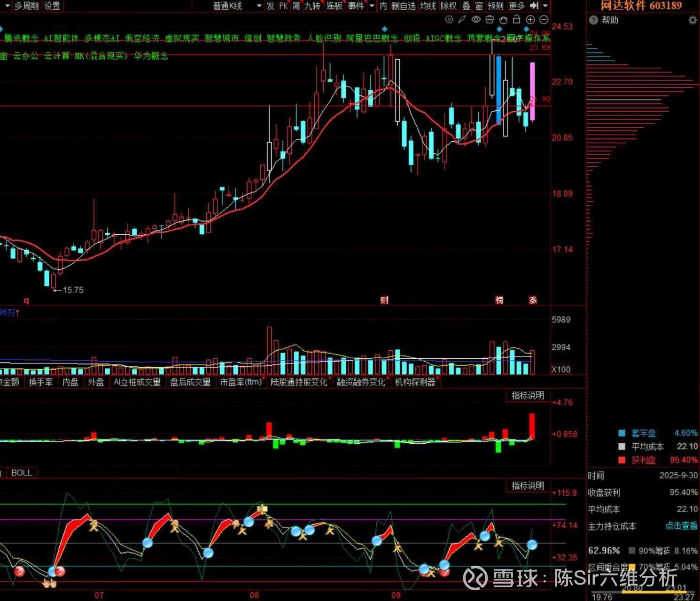The image size is (700, 601).
Task: Click the 榜 ranking event marker
Action: [499, 300]
